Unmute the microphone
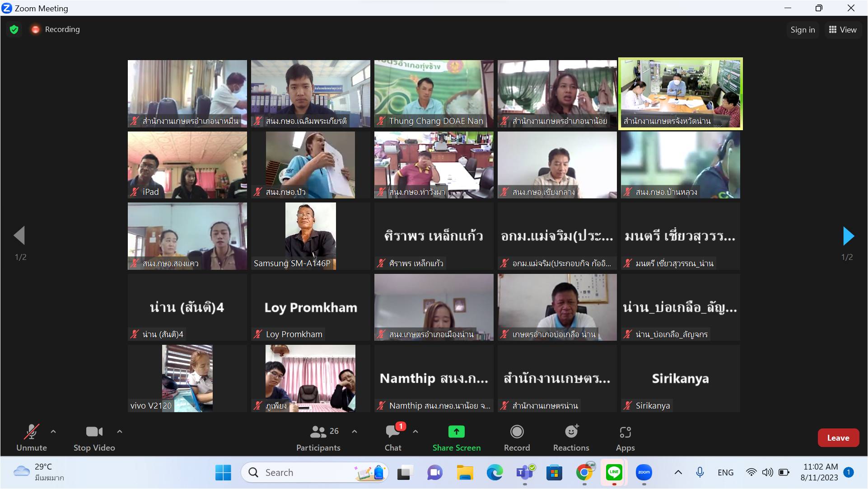Viewport: 868px width, 489px height. pos(31,433)
